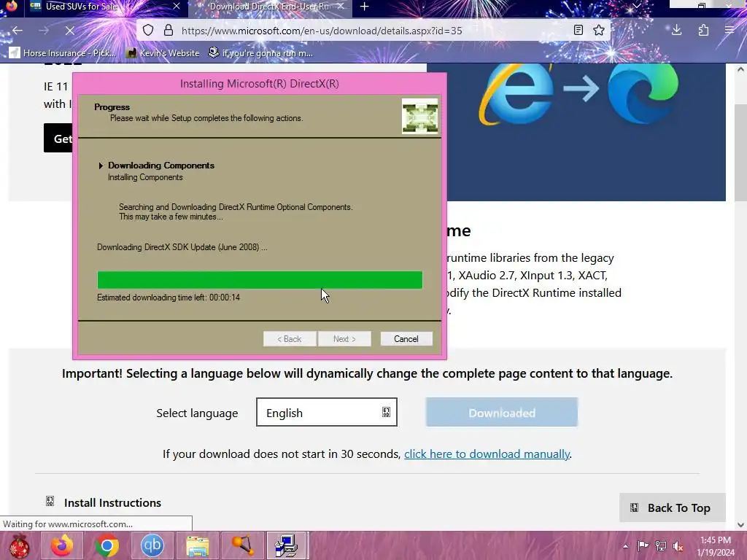
Task: Open the 'if you're gonna run m...' bookmark
Action: (260, 52)
